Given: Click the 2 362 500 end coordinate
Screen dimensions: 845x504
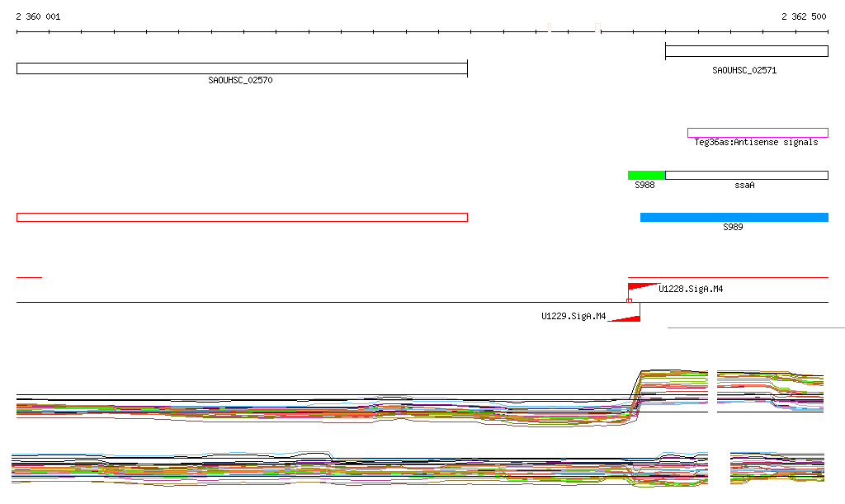Looking at the screenshot, I should [x=804, y=16].
